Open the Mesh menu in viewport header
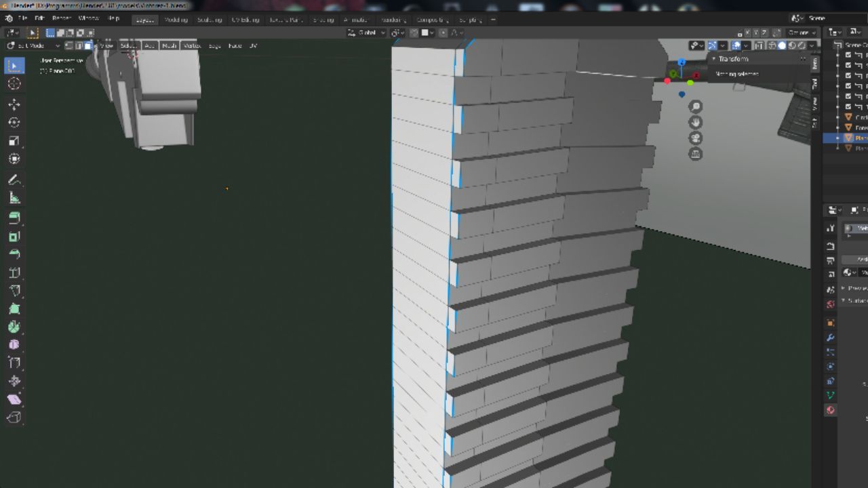 (169, 45)
